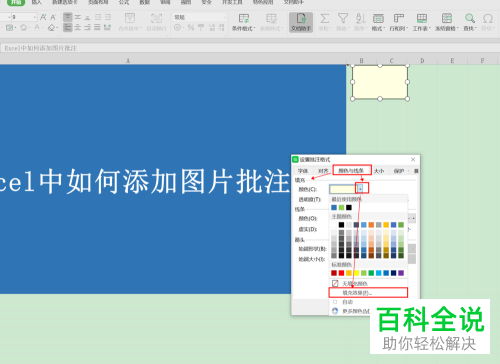Pick the recently used green swatch

(341, 208)
